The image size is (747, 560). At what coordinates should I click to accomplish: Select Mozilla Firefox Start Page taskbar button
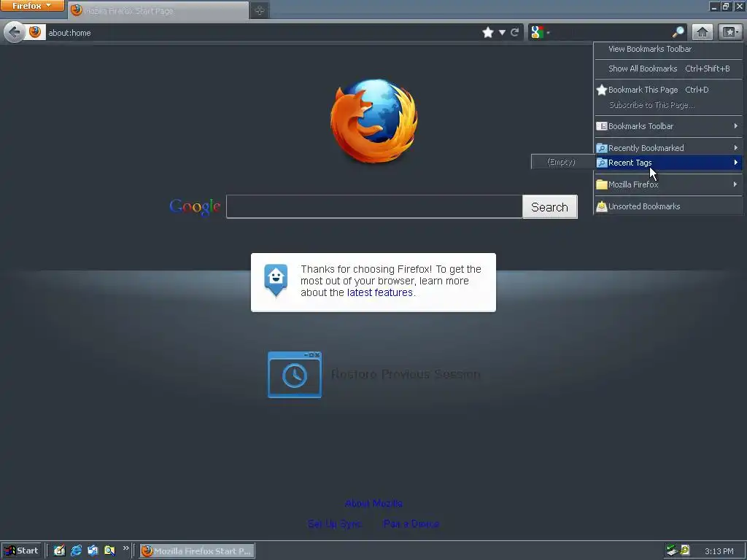click(x=197, y=551)
